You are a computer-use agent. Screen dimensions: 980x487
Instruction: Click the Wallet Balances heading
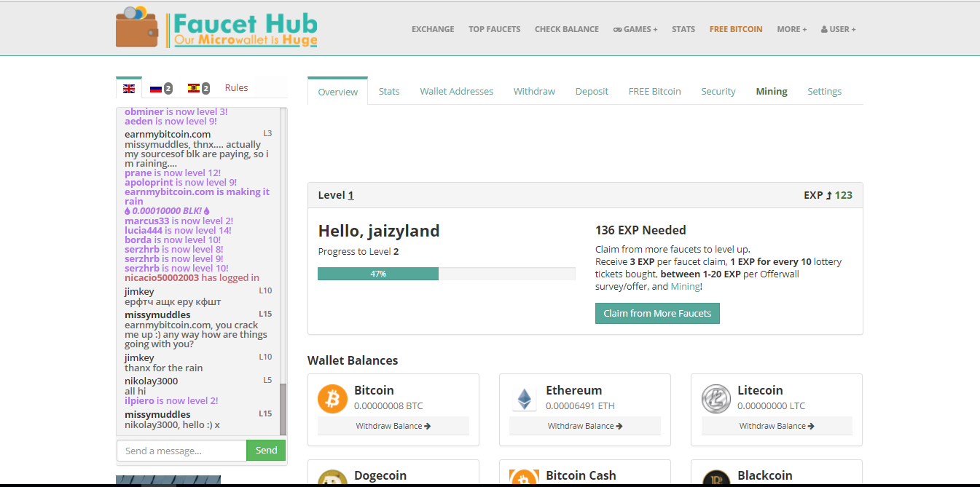pyautogui.click(x=353, y=360)
